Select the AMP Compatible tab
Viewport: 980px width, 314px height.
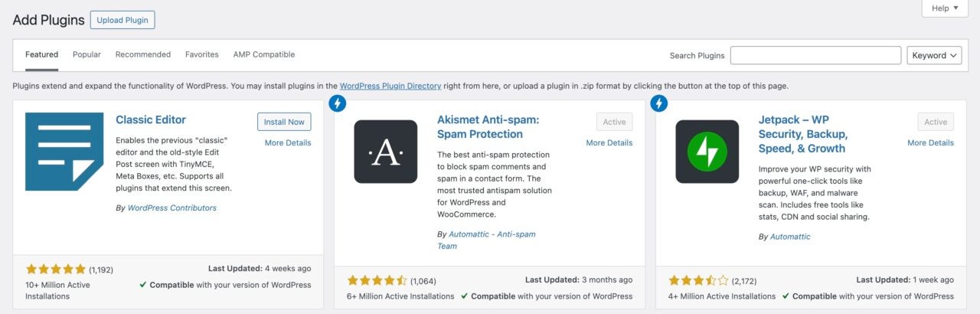pyautogui.click(x=263, y=54)
